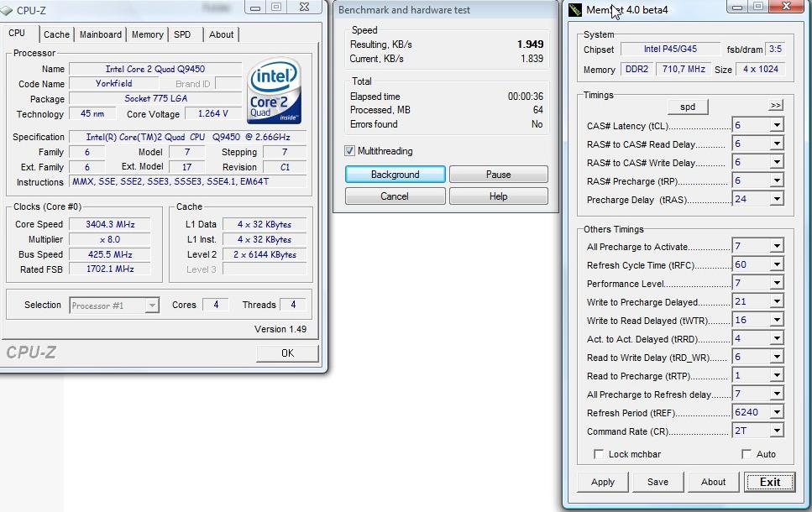Click the Code Name value Yorkfield
The image size is (812, 512).
pos(114,83)
